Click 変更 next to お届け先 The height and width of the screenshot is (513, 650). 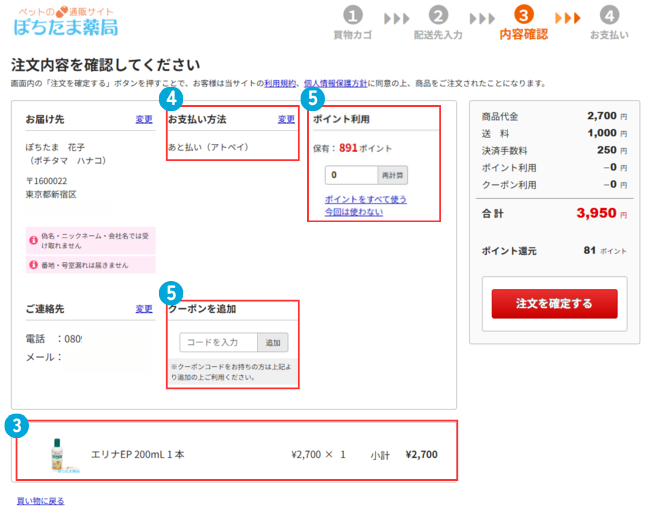tap(144, 120)
